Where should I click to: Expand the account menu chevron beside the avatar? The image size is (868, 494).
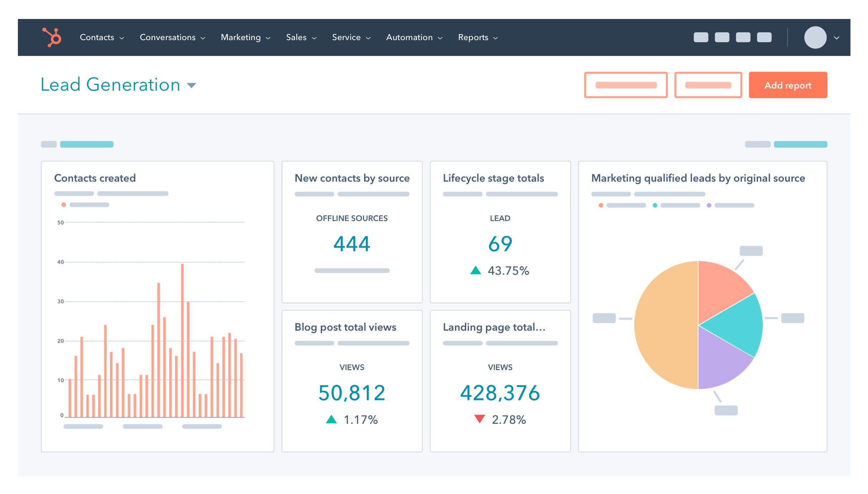(x=837, y=38)
